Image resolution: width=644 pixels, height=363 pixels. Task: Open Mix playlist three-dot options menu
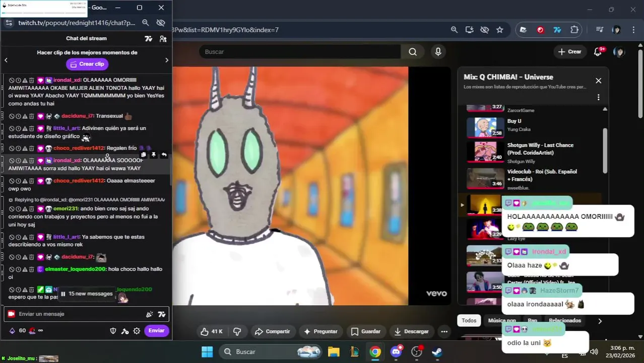pyautogui.click(x=598, y=97)
